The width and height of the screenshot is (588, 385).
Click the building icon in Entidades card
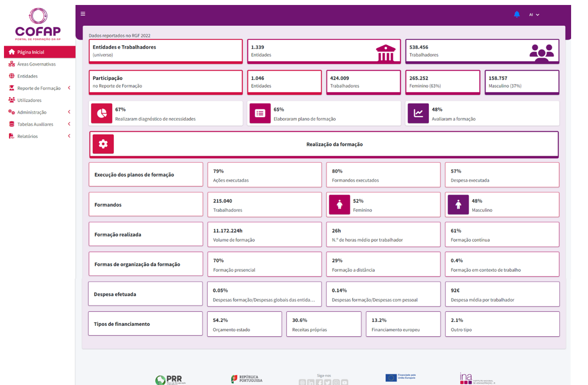click(x=386, y=53)
